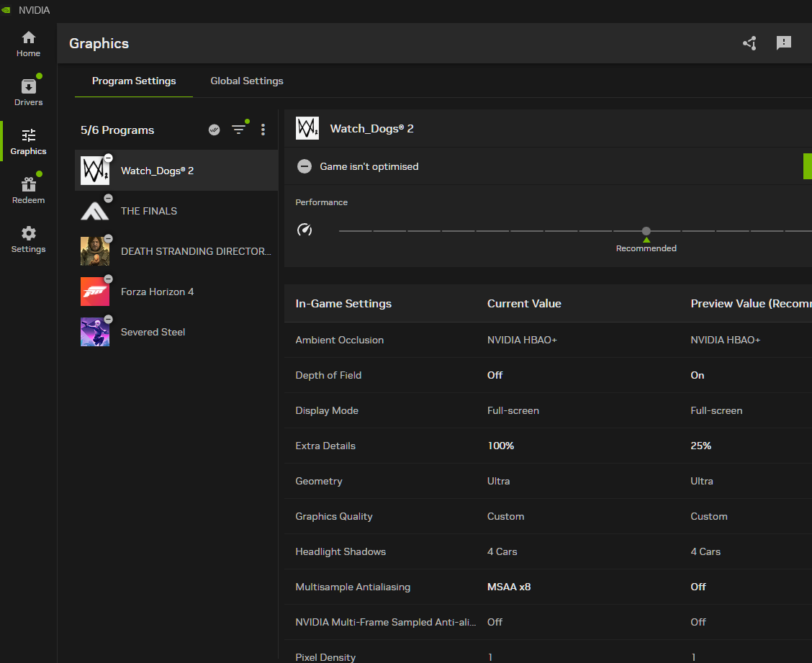Click the optimise-all checkmark icon

pos(214,130)
